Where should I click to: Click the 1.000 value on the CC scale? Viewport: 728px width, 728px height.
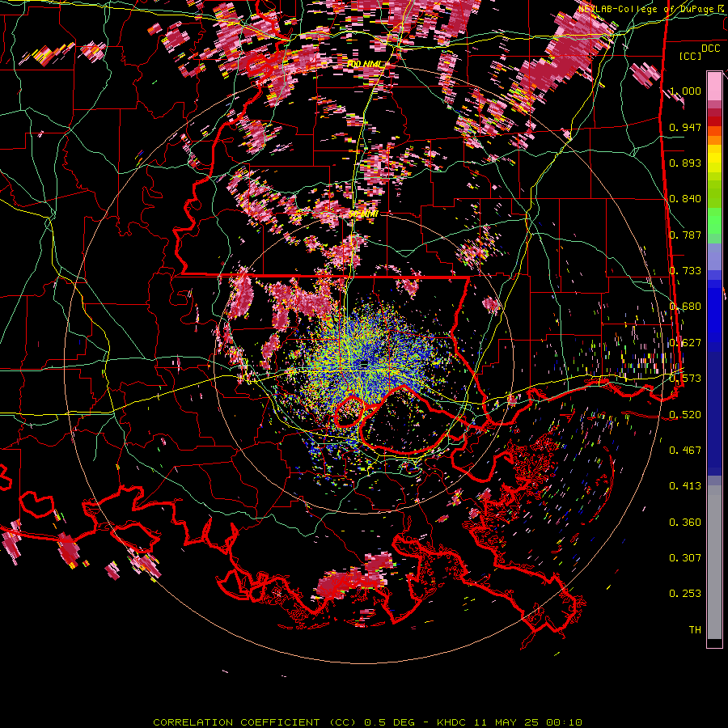coord(685,91)
